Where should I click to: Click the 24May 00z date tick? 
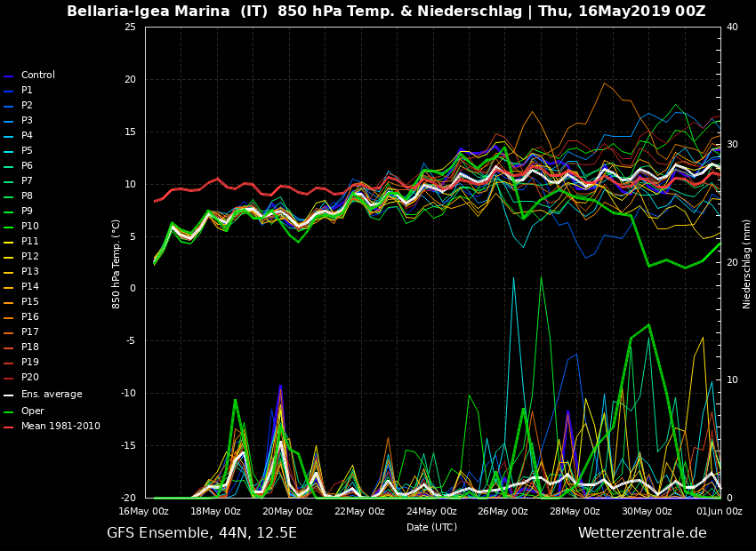point(431,512)
